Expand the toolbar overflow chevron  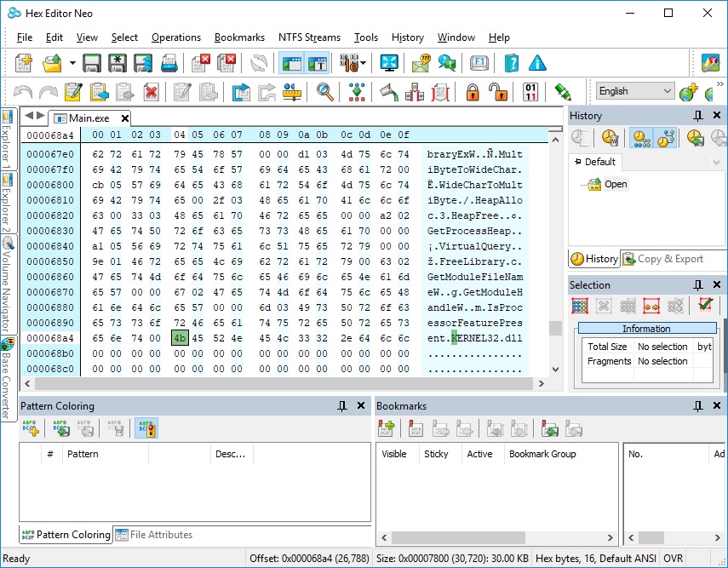[720, 84]
